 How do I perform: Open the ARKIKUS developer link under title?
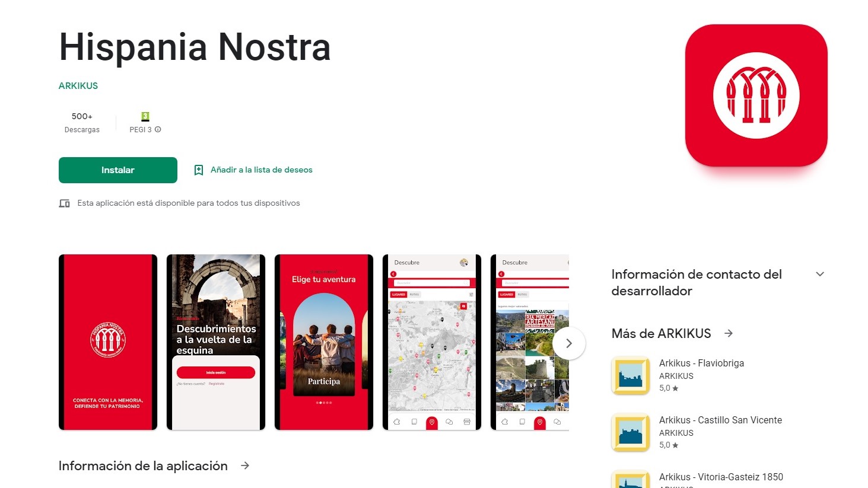tap(78, 86)
